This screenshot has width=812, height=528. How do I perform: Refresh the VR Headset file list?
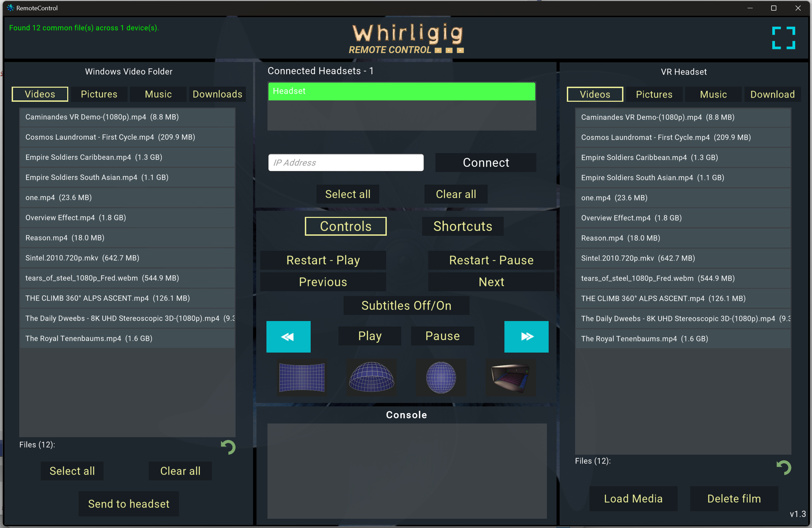[784, 467]
